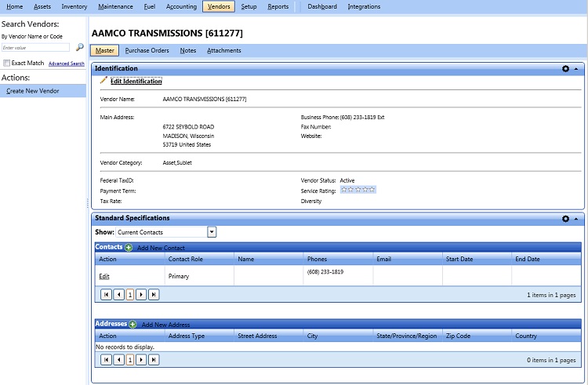Viewport: 588px width, 385px height.
Task: Open the Dashboard menu item
Action: 322,6
